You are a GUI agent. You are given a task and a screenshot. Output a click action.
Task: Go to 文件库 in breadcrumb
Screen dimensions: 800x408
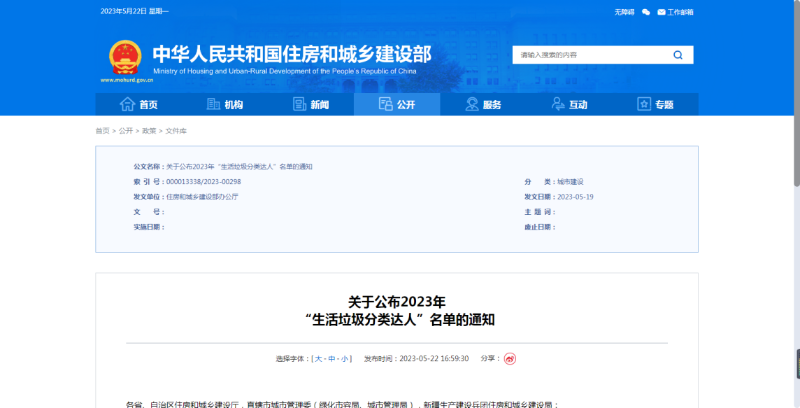point(176,131)
